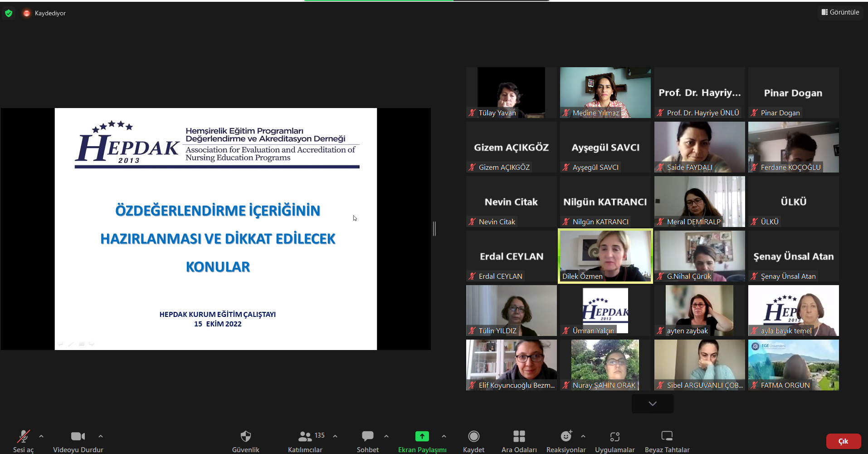Select Ümran Yalçın tile with HEPDAK logo
This screenshot has height=454, width=868.
605,311
